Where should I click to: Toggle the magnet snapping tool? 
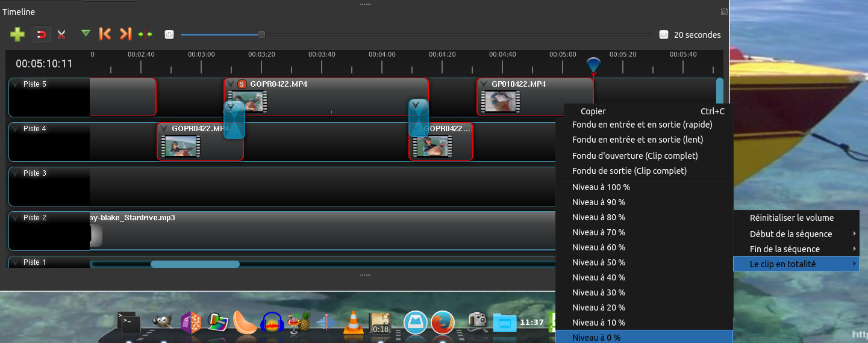[x=41, y=34]
